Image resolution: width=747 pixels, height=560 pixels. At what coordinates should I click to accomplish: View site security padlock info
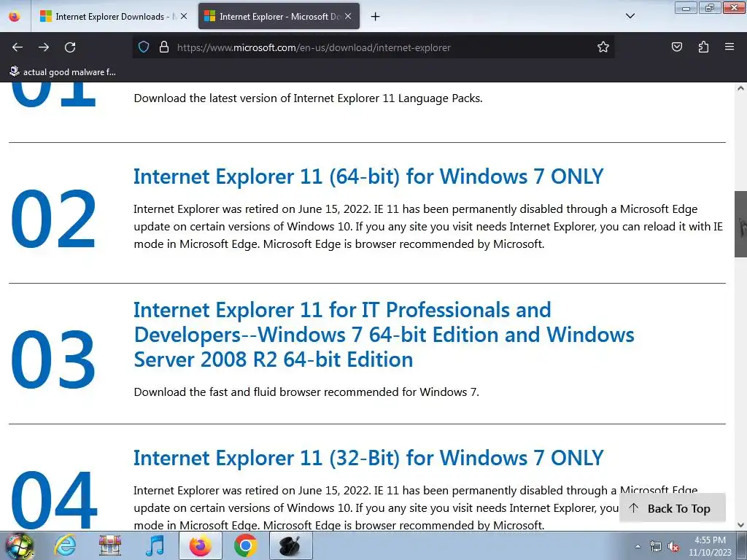(x=164, y=47)
